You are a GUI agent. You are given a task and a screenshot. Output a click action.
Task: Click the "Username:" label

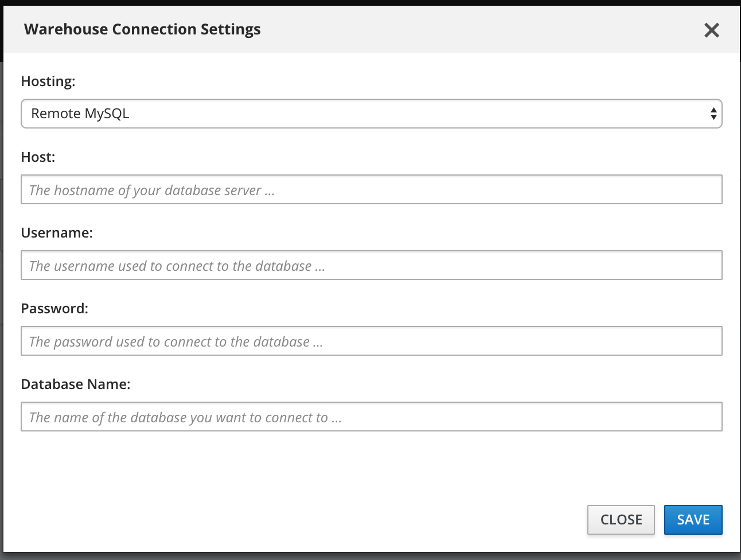(57, 233)
